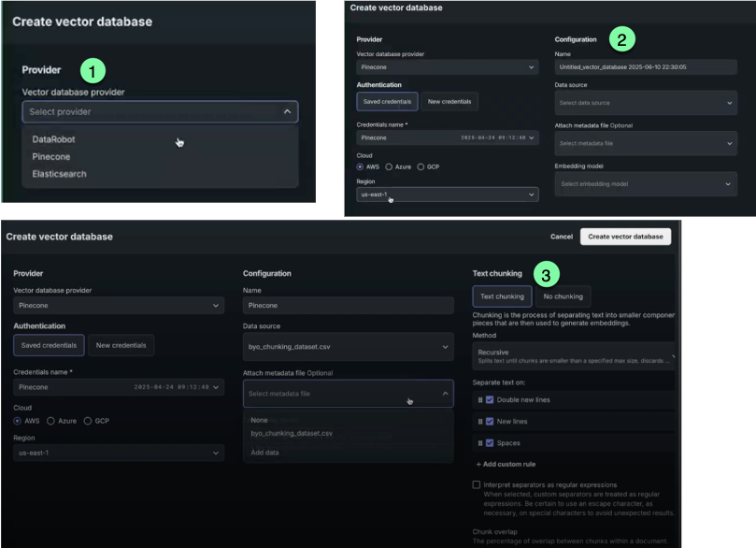Viewport: 756px width, 548px height.
Task: Click the drag handle beside Double new lines
Action: point(480,399)
